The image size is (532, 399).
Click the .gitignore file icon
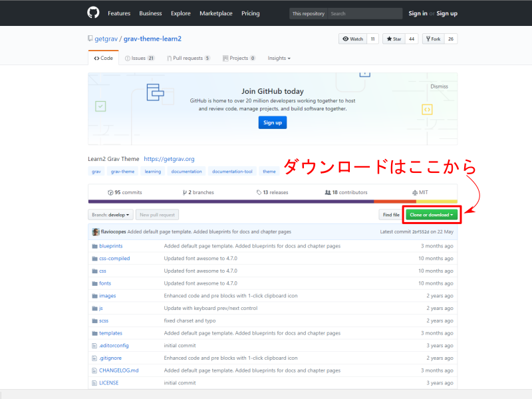click(94, 358)
